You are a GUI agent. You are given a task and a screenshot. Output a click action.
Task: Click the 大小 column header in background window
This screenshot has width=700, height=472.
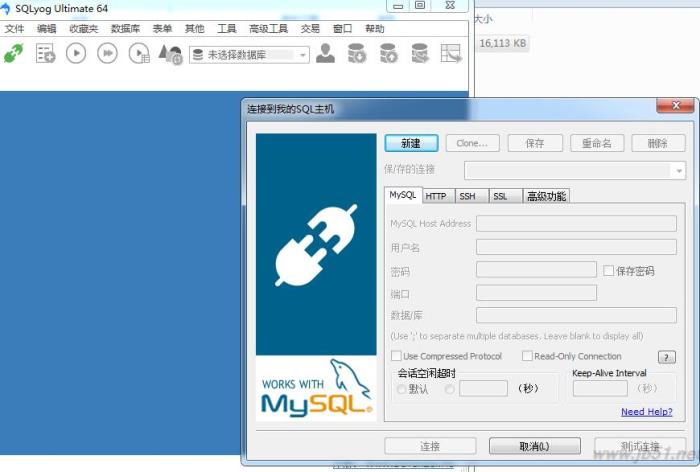click(483, 19)
